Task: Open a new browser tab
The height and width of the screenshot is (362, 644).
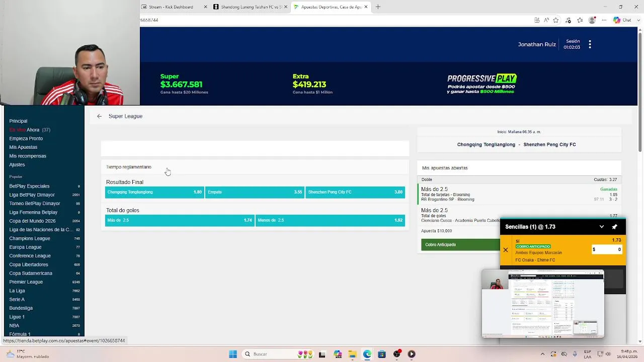Action: coord(378,7)
